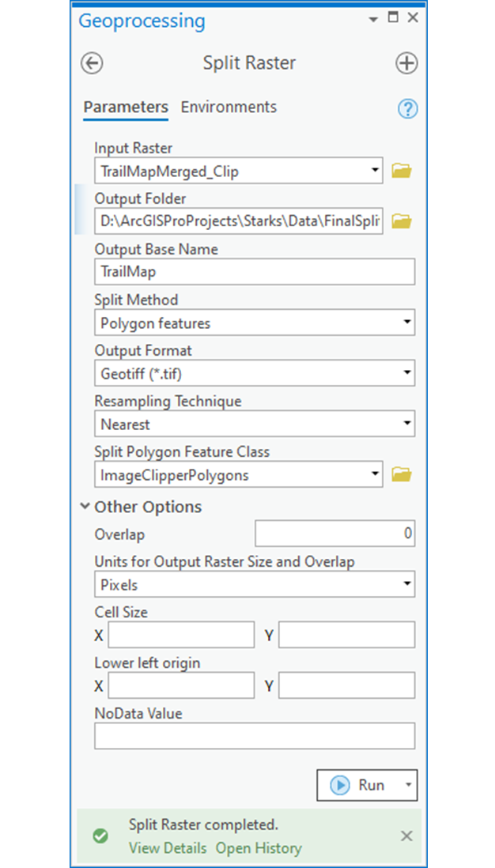495x868 pixels.
Task: Browse for an Output Folder using the folder icon
Action: point(401,221)
